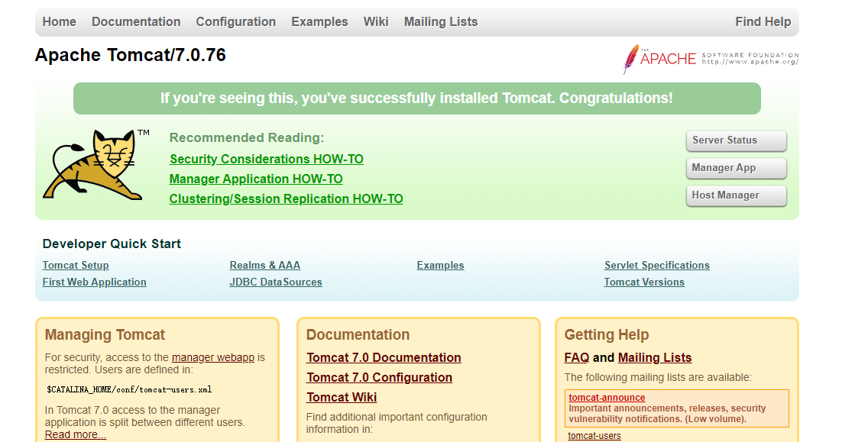Open the Manager App button
This screenshot has width=868, height=442.
pyautogui.click(x=737, y=168)
